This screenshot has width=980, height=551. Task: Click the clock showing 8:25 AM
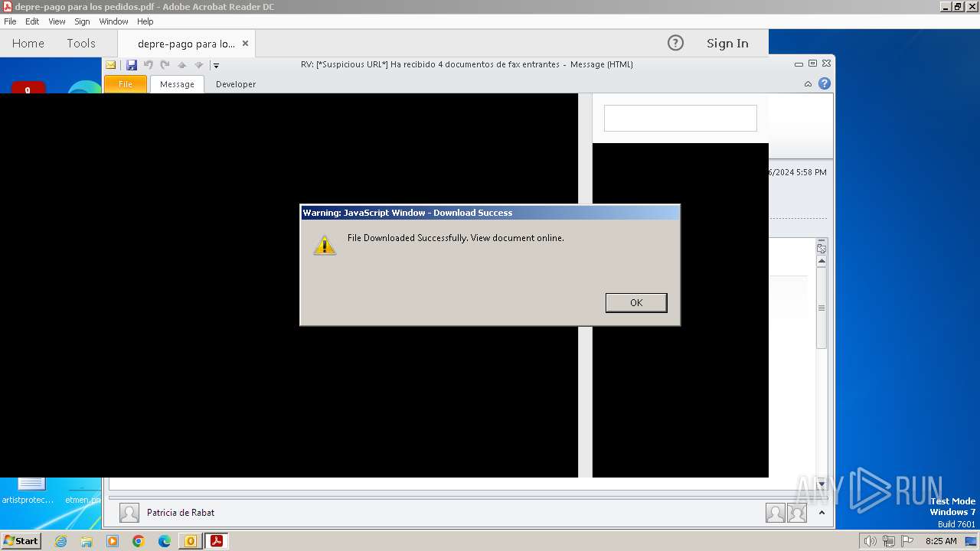(x=941, y=541)
